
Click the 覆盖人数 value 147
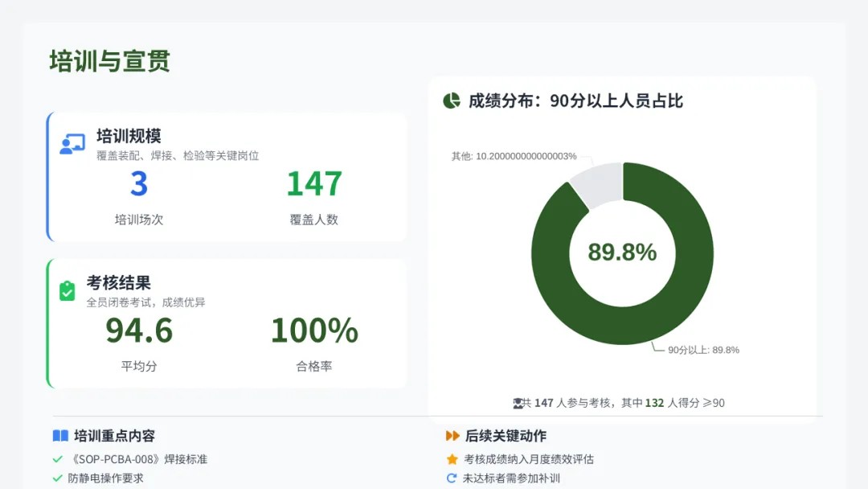pyautogui.click(x=314, y=184)
